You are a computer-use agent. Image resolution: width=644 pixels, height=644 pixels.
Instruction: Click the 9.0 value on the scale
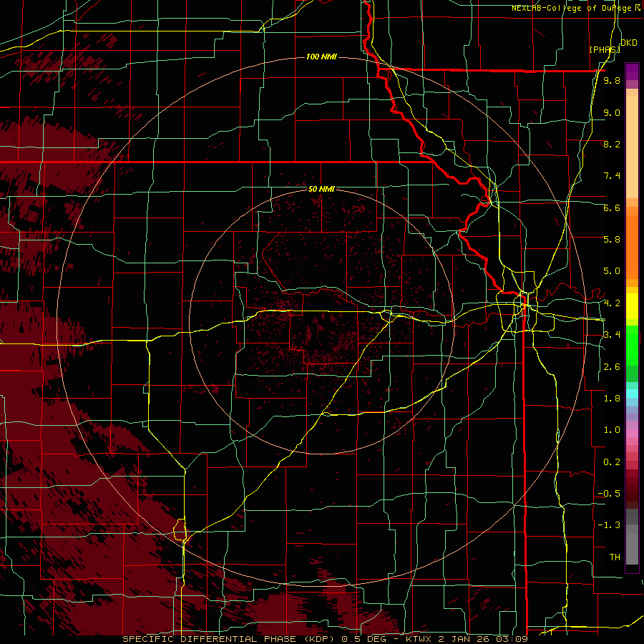(x=612, y=112)
